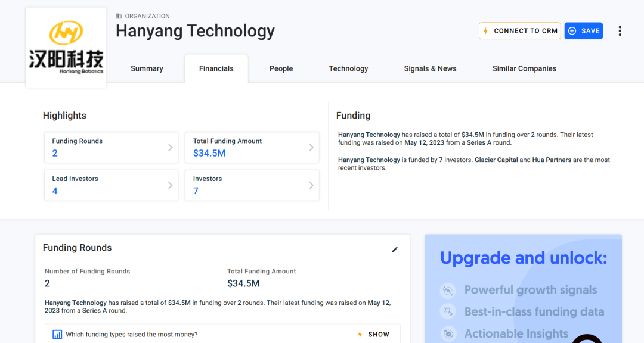Go to the Signals & News tab
This screenshot has width=644, height=343.
click(x=430, y=68)
